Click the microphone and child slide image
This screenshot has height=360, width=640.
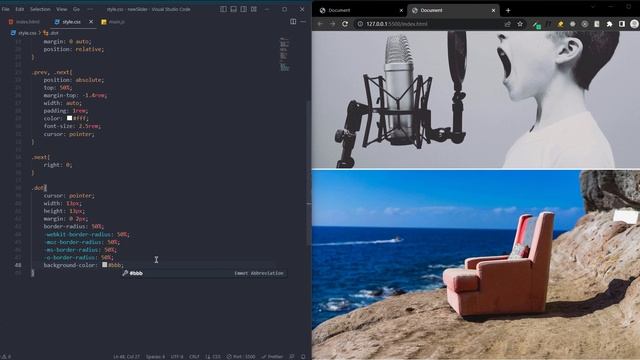tap(476, 100)
